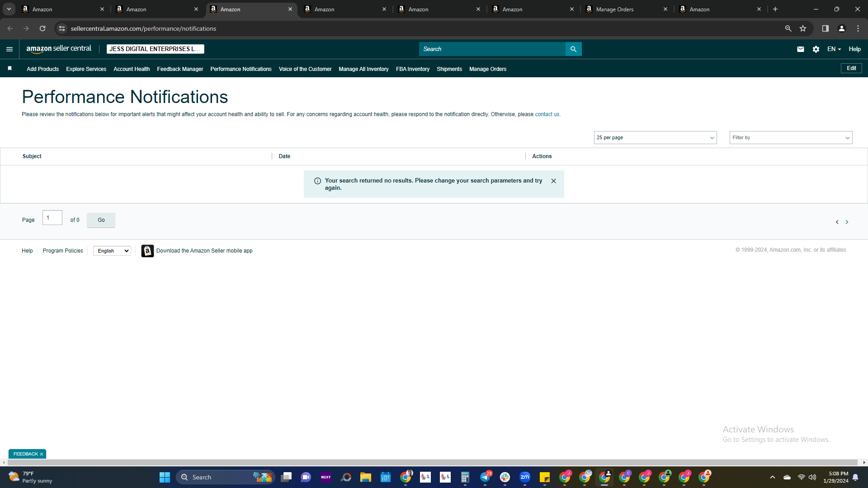Open the Chrome three-dot menu
This screenshot has width=868, height=488.
pyautogui.click(x=858, y=28)
